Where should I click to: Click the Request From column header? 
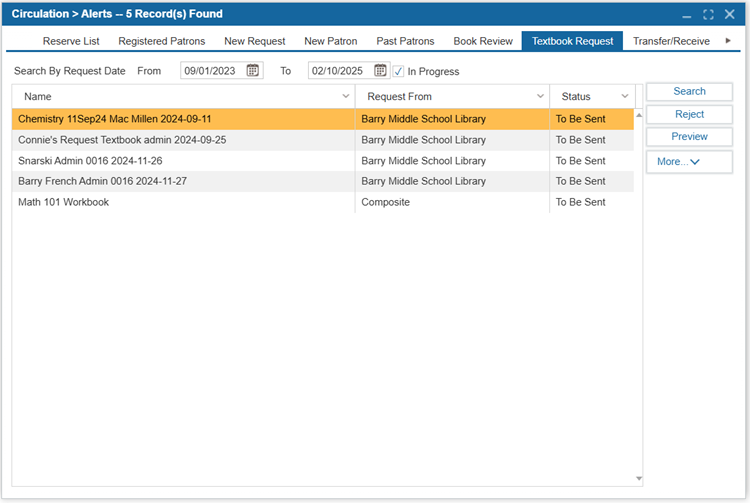click(x=452, y=97)
